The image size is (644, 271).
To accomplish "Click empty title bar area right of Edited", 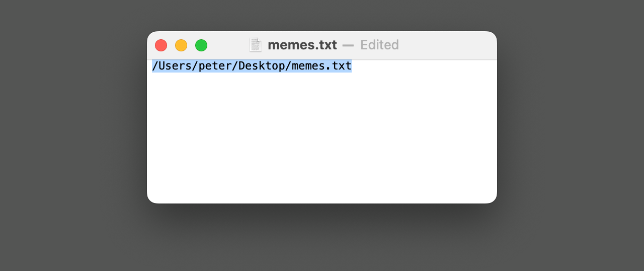I will (448, 45).
